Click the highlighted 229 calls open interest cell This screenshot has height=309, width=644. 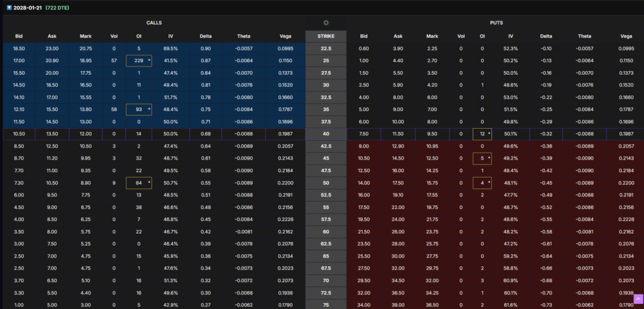[x=139, y=60]
